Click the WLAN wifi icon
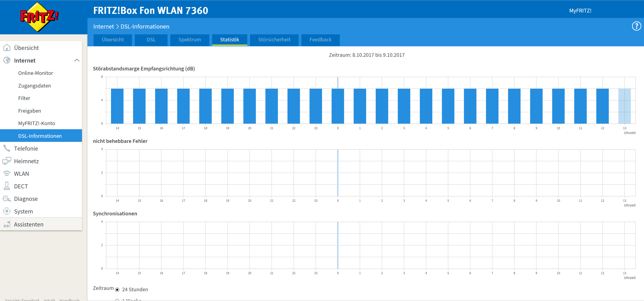Screen dimensions: 644x301 point(7,173)
